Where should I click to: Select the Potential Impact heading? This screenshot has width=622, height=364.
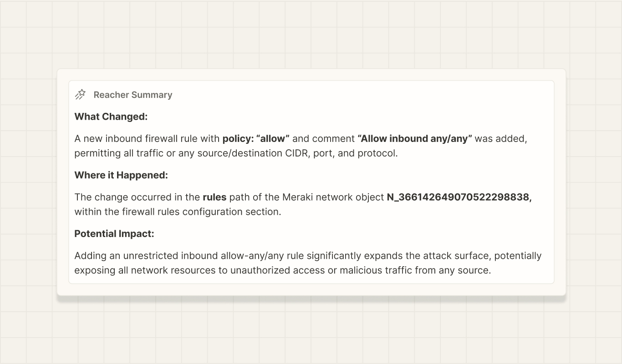pos(114,233)
